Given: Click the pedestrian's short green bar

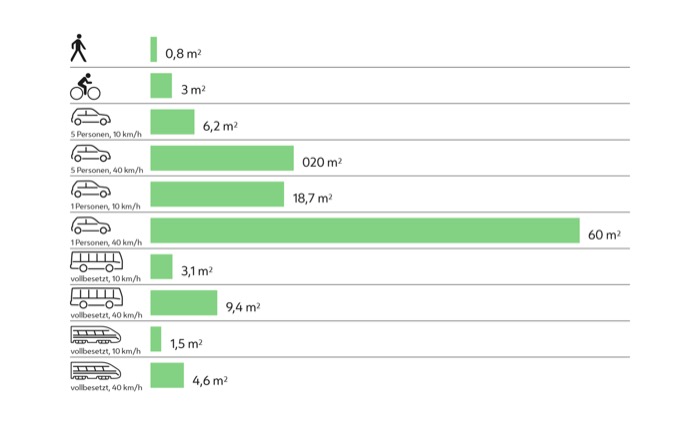Looking at the screenshot, I should [154, 50].
